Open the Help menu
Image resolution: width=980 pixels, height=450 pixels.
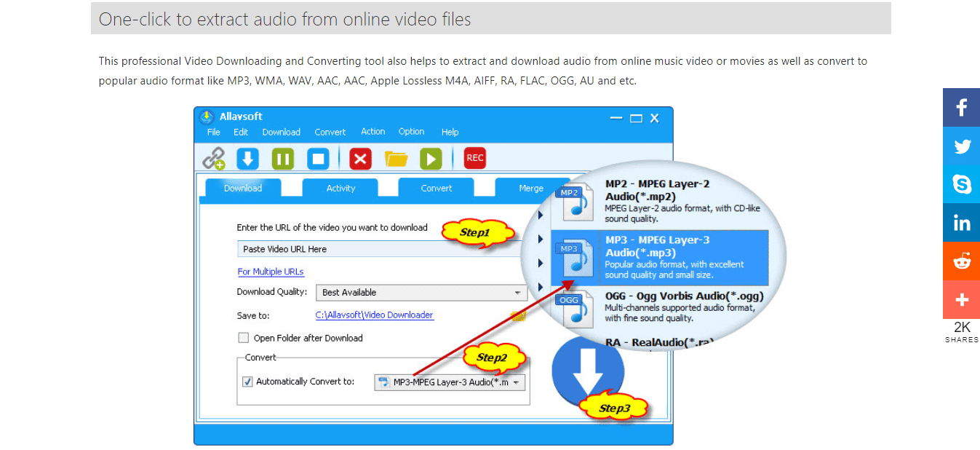tap(450, 133)
